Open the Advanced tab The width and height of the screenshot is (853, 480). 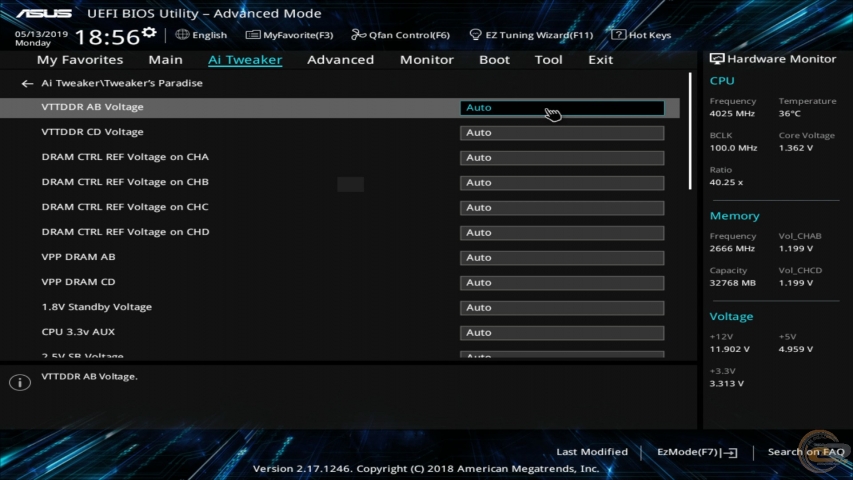point(341,59)
